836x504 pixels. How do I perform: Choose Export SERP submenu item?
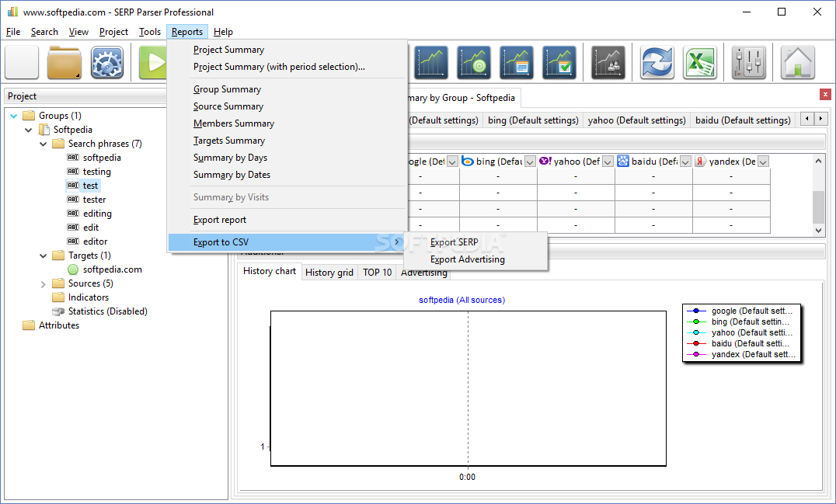[x=455, y=242]
